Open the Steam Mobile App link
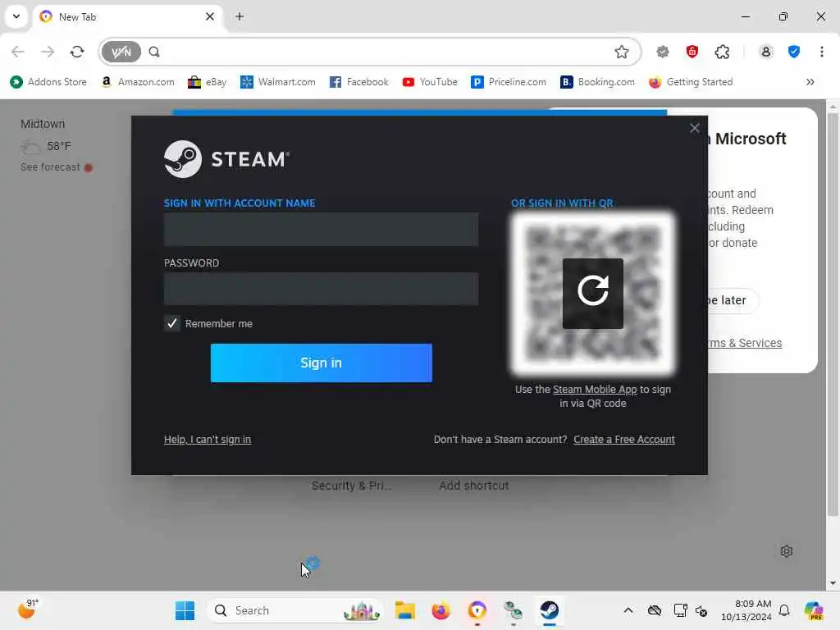This screenshot has height=630, width=840. coord(595,390)
